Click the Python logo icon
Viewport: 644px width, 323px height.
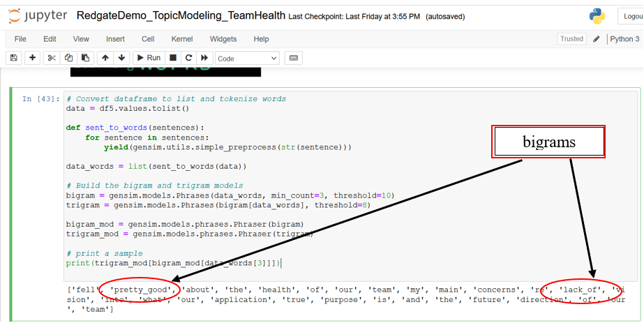[x=597, y=17]
